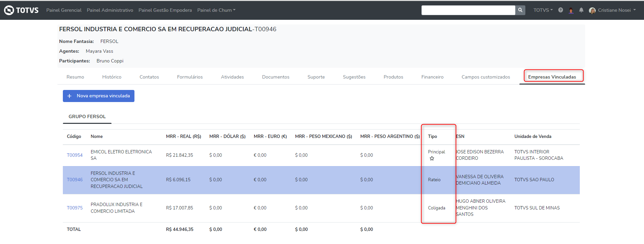Open the notifications bell
644x244 pixels.
coord(581,10)
